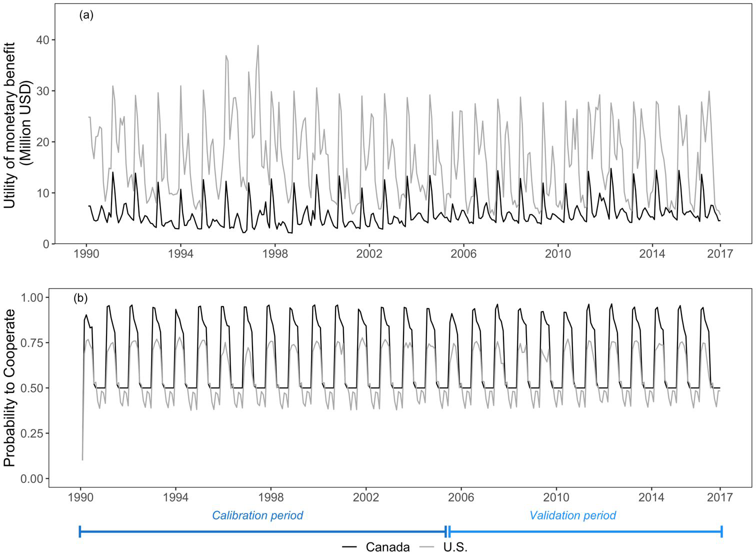This screenshot has height=552, width=756.
Task: Click the 1990 x-axis label in panel (b)
Action: (x=80, y=497)
